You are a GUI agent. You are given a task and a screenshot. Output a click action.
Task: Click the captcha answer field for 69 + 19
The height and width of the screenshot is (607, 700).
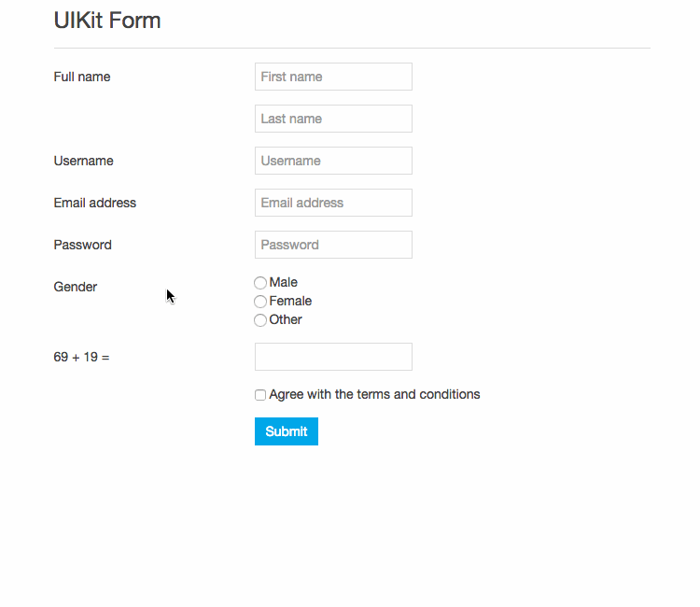coord(333,357)
